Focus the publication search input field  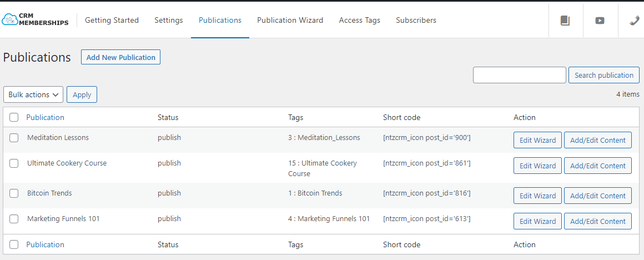point(520,75)
